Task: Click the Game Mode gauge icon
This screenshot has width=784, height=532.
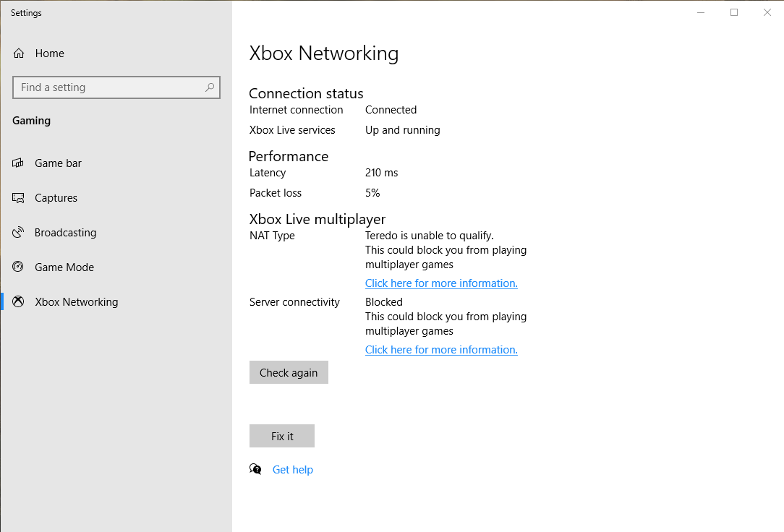Action: click(18, 267)
